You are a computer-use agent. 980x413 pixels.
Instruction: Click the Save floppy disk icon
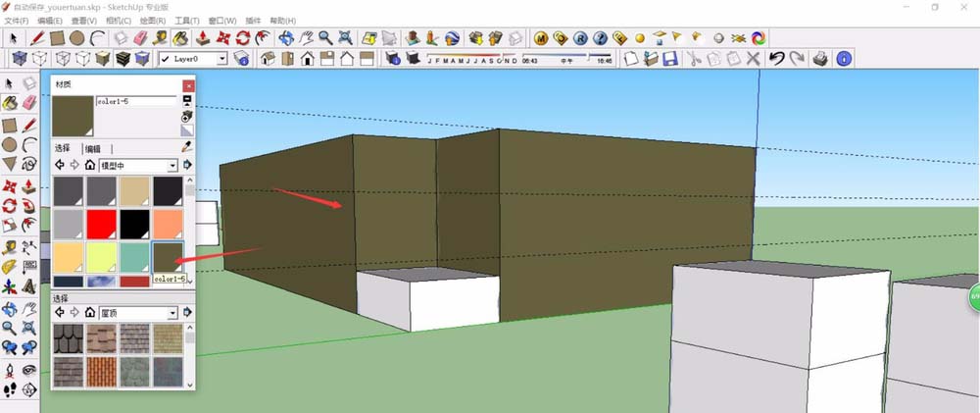tap(670, 59)
